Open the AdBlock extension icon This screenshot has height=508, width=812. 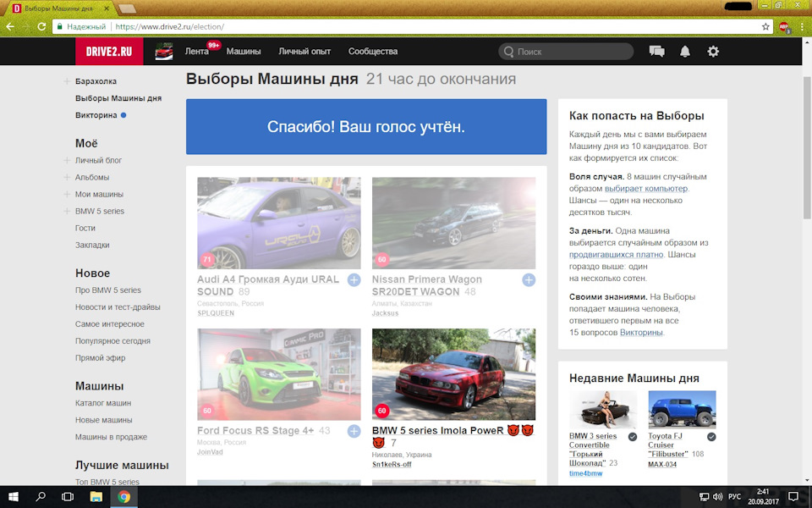[x=784, y=27]
